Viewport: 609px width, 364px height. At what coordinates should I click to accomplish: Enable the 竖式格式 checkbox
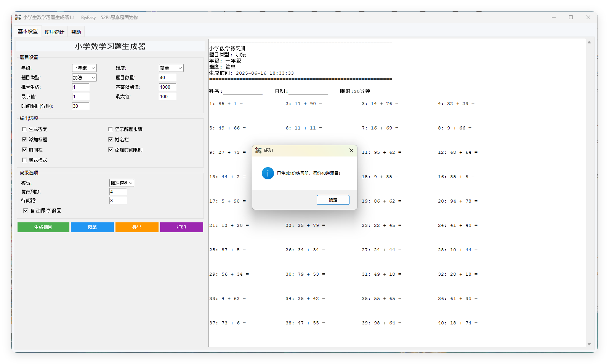24,160
